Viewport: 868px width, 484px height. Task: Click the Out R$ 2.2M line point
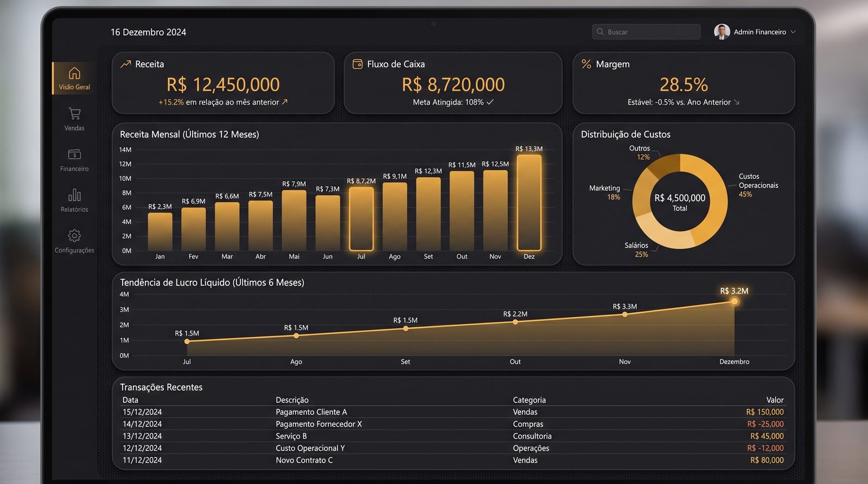515,322
